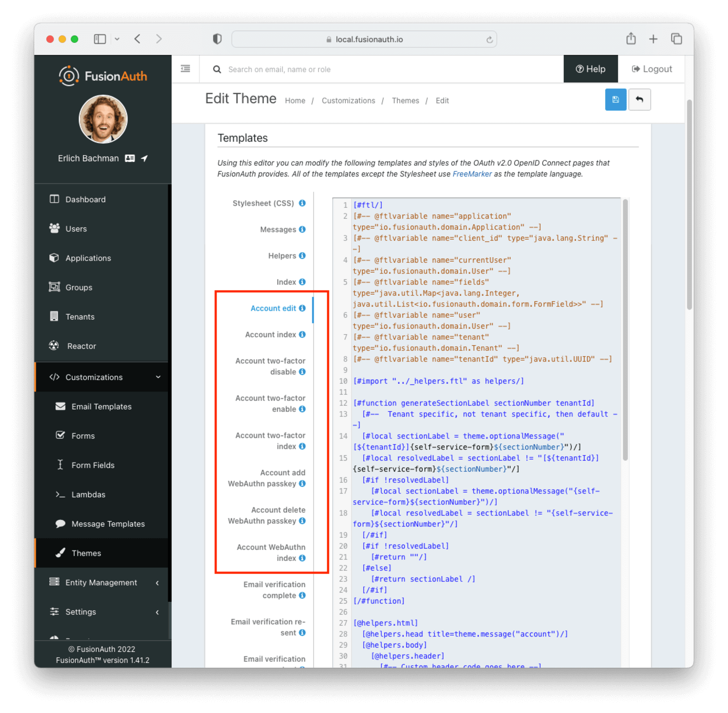
Task: Click info icon for Account delete WebAuthn passkey
Action: 302,521
